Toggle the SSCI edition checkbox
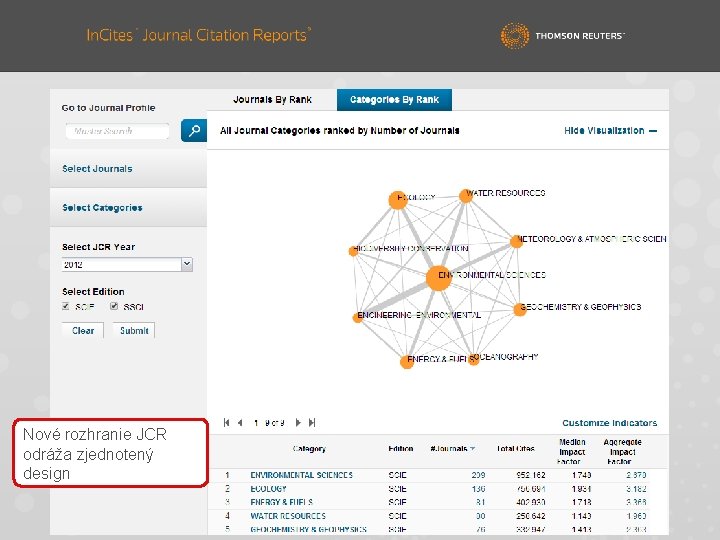Viewport: 720px width, 540px height. 114,306
